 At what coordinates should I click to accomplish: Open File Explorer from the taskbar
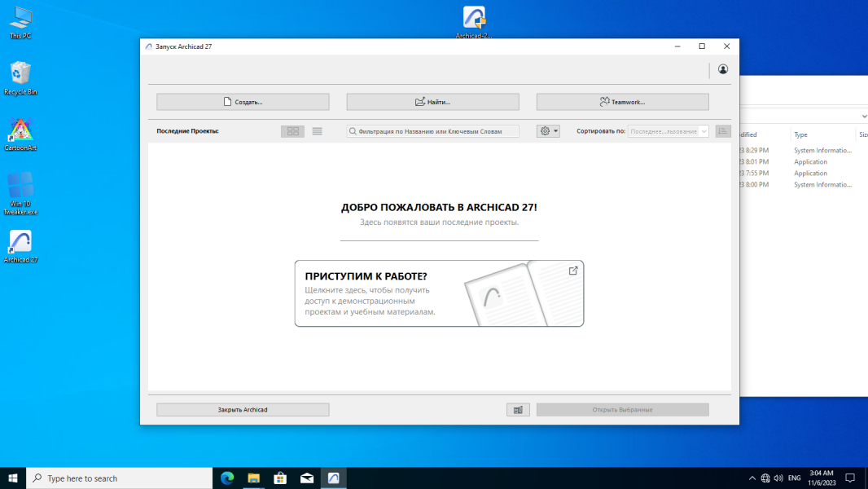pyautogui.click(x=253, y=478)
